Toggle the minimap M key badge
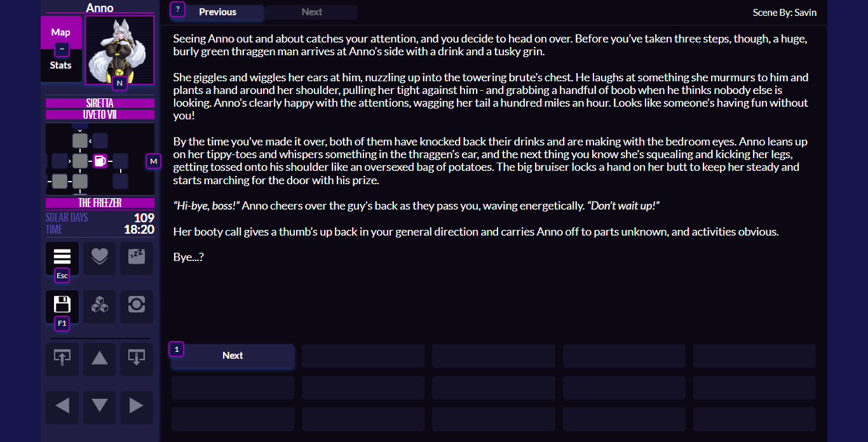The height and width of the screenshot is (442, 868). [153, 161]
